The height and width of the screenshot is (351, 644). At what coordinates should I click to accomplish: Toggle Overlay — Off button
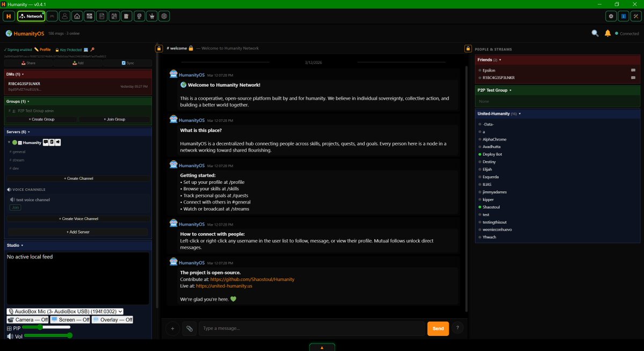[113, 320]
